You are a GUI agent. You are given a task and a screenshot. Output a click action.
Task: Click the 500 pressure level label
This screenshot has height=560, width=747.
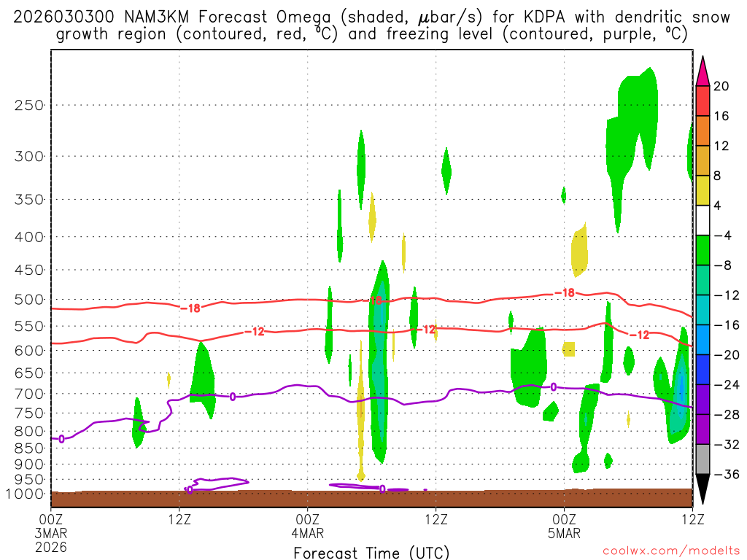click(x=29, y=300)
